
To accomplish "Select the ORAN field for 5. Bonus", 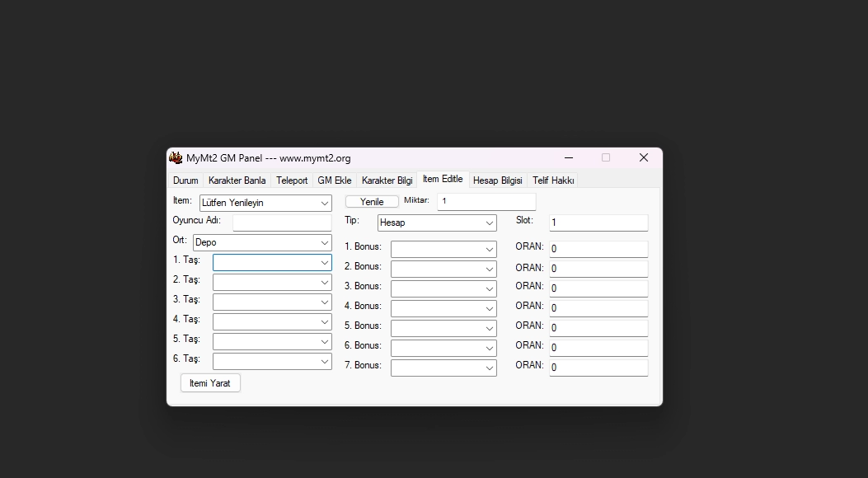I will pyautogui.click(x=598, y=328).
